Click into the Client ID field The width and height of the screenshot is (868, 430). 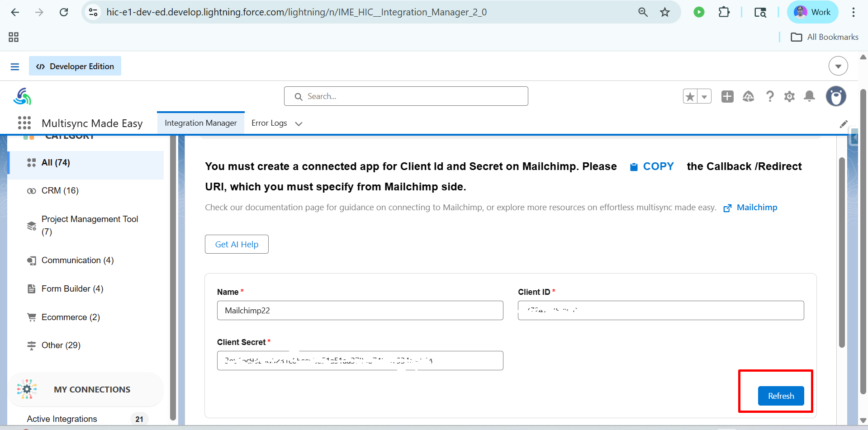[661, 311]
